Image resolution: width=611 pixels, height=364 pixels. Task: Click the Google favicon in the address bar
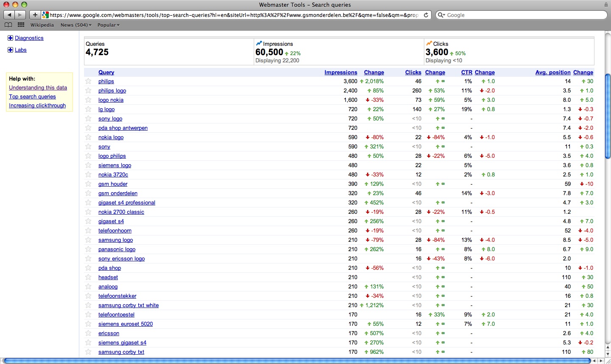(45, 15)
